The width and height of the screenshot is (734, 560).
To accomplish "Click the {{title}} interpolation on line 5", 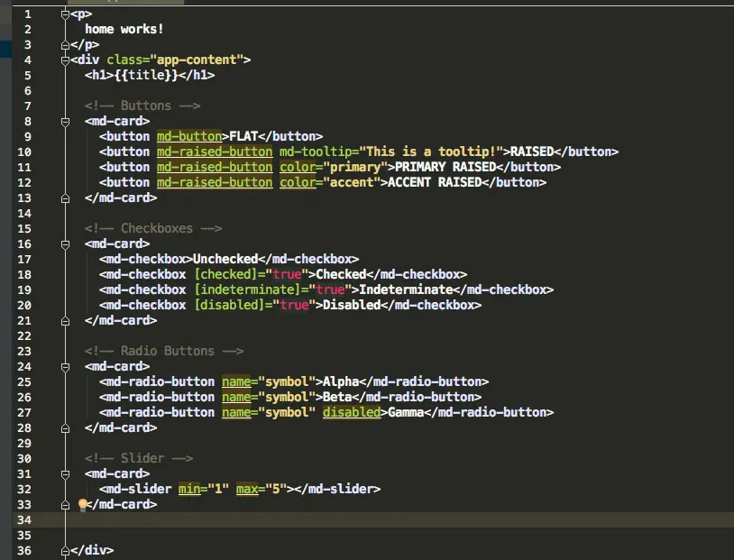I will tap(145, 75).
